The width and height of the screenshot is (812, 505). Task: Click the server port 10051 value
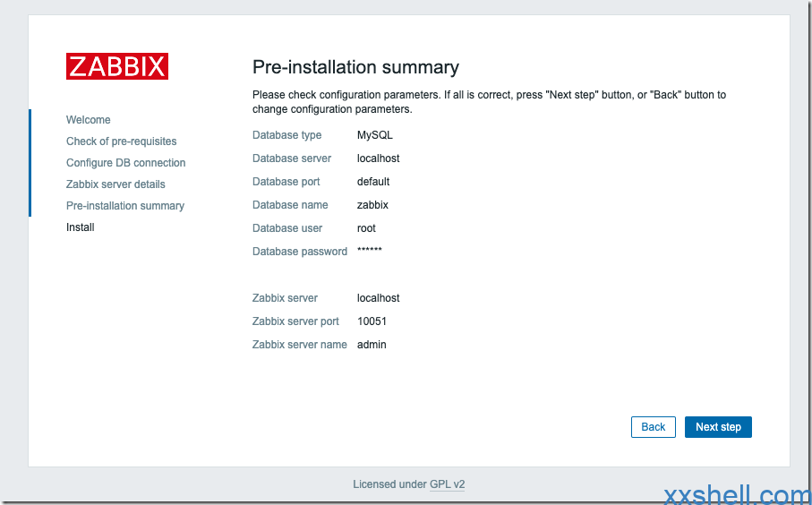372,321
